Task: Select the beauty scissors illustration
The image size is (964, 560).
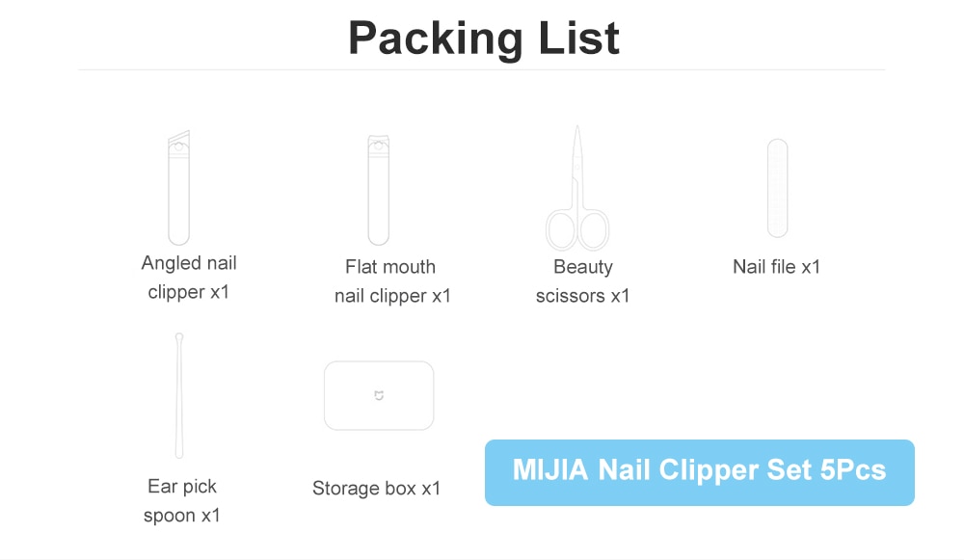Action: pos(577,188)
